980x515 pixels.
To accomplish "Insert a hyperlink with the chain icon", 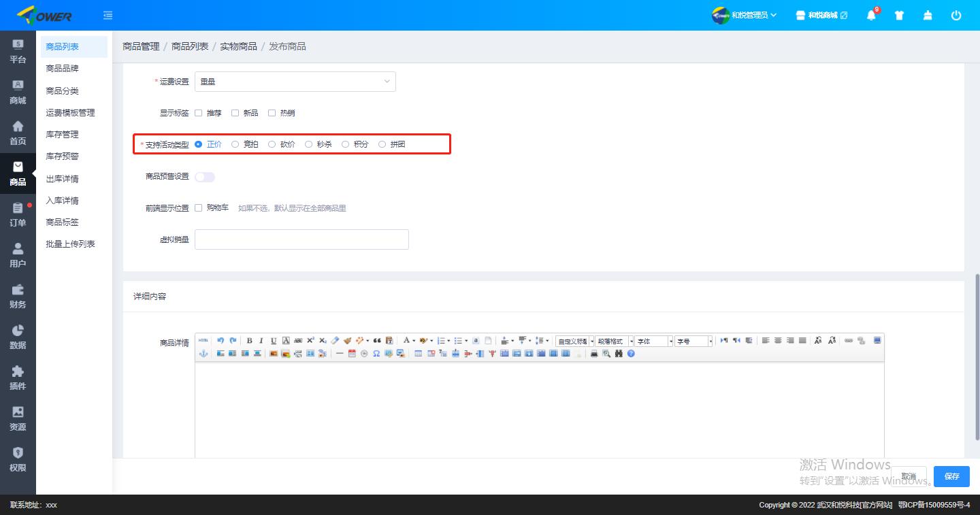I will (x=849, y=340).
